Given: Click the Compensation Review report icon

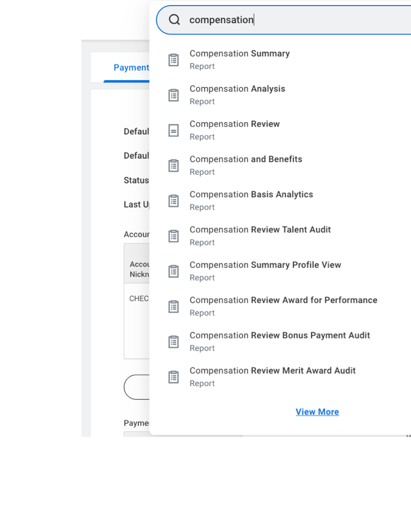Looking at the screenshot, I should 174,131.
